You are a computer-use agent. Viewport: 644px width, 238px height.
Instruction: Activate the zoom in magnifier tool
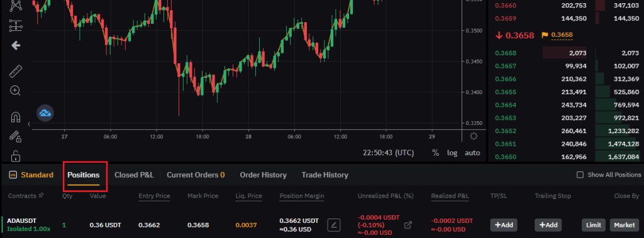click(x=16, y=90)
